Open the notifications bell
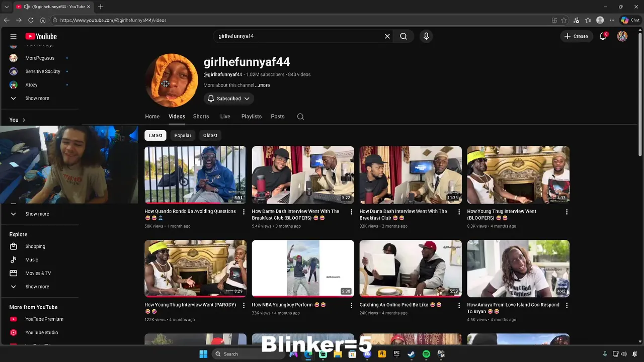Viewport: 644px width, 362px height. point(603,36)
